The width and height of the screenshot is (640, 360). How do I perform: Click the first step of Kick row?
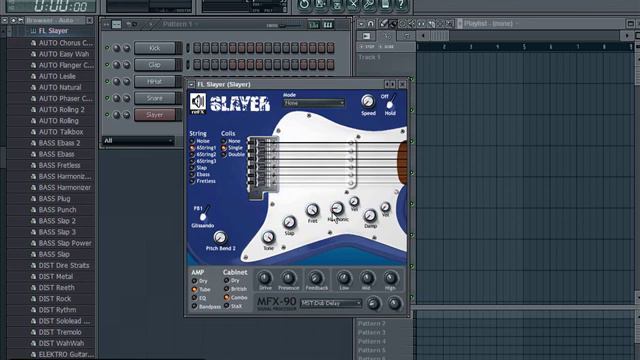[x=197, y=48]
